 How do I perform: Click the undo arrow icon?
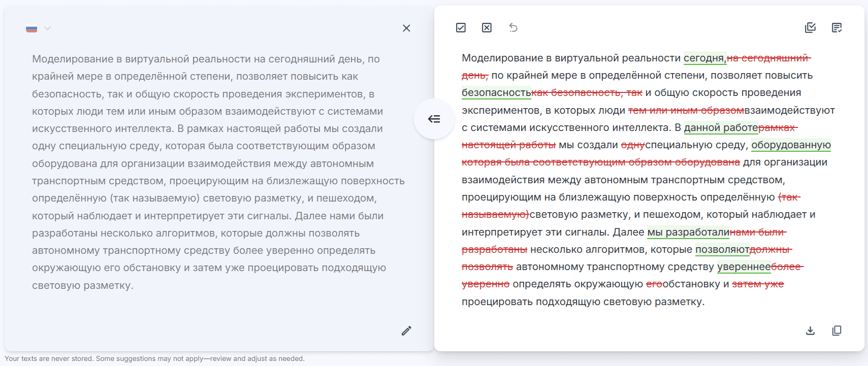click(513, 28)
